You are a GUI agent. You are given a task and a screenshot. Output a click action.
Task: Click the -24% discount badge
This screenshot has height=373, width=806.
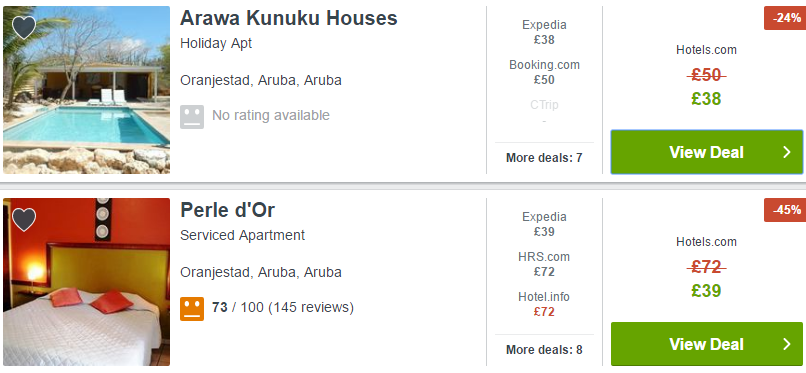(785, 18)
